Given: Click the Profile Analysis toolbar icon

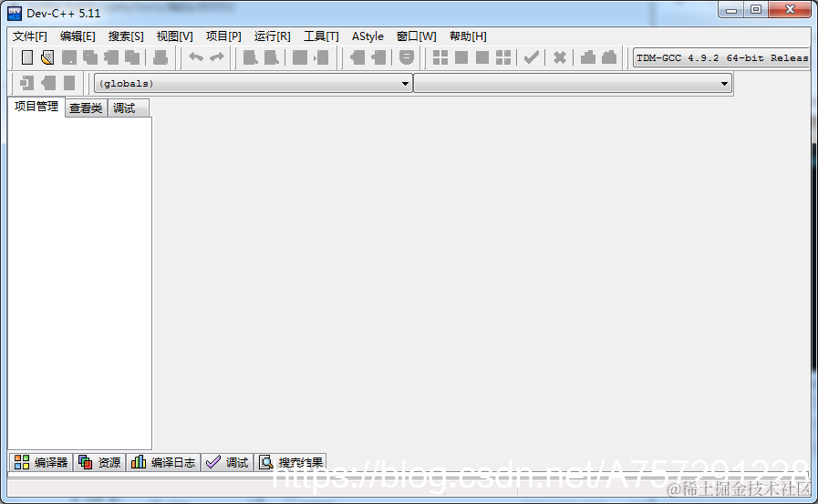Looking at the screenshot, I should point(588,57).
